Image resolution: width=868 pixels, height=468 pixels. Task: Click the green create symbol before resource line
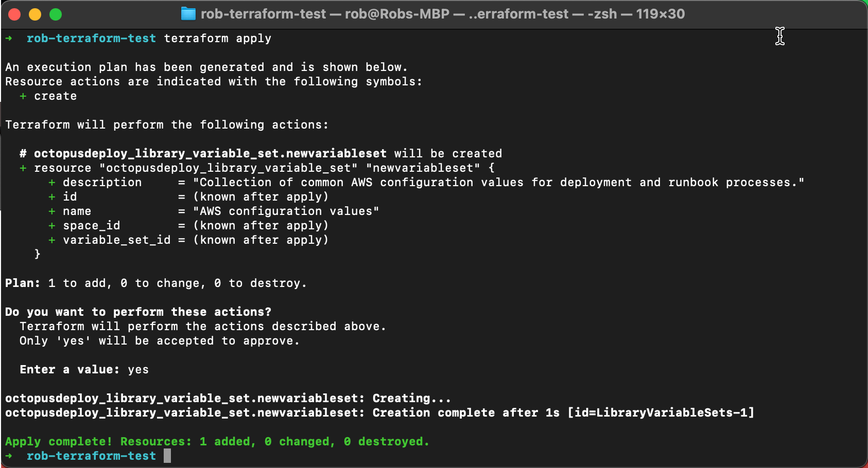coord(22,168)
